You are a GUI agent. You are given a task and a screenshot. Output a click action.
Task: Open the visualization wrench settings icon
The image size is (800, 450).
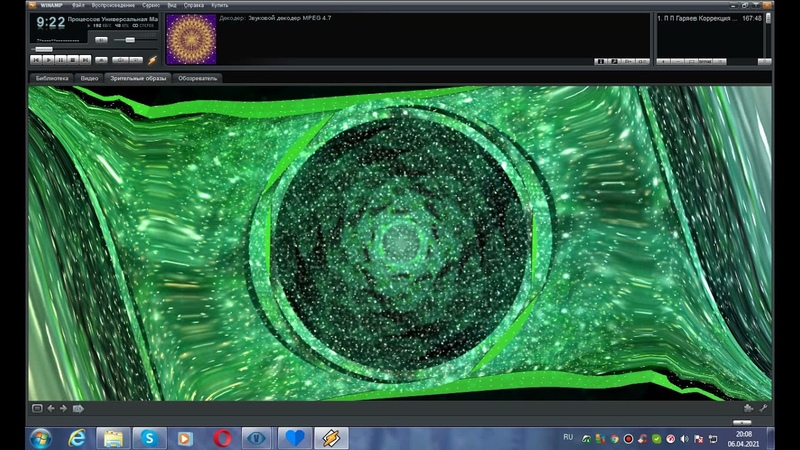point(764,408)
